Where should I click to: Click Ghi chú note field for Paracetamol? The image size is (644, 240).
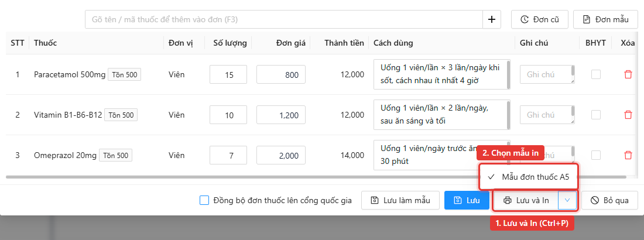point(547,74)
